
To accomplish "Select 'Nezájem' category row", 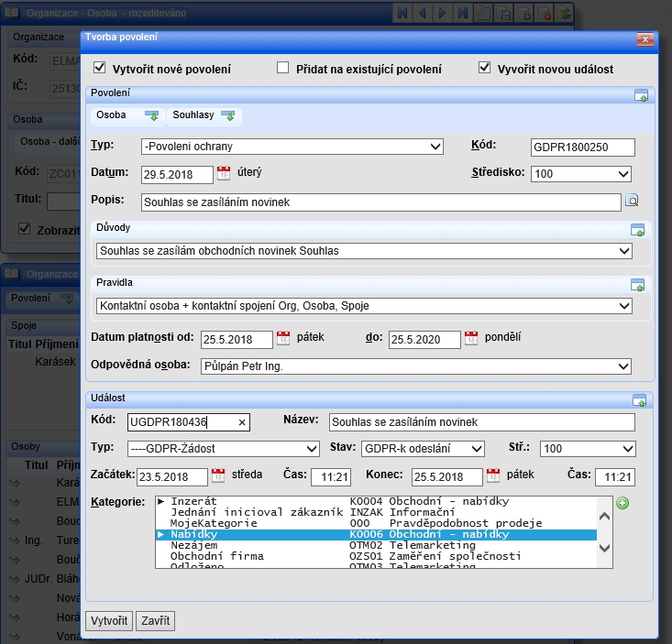I will pos(376,545).
